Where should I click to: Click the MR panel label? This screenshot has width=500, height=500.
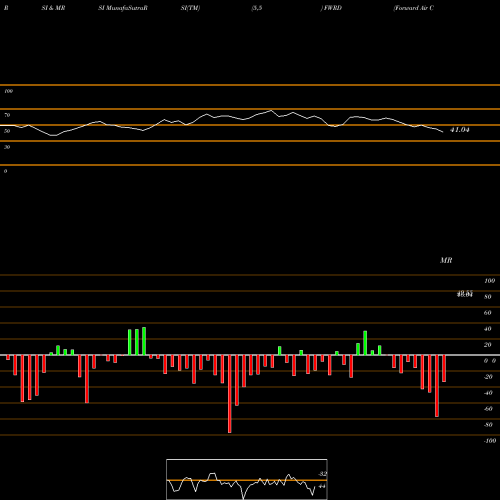(446, 260)
